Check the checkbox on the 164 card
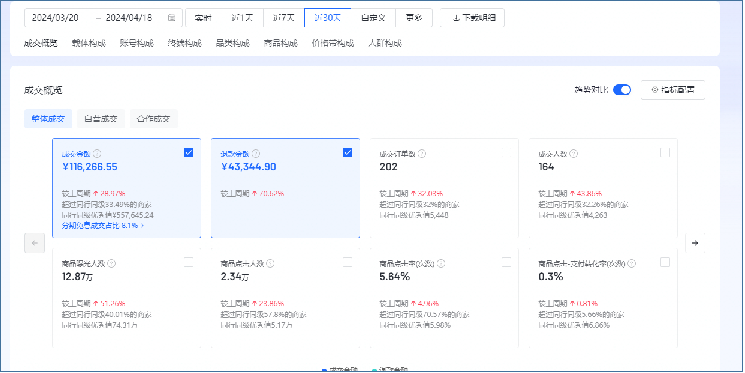The image size is (745, 373). (665, 153)
